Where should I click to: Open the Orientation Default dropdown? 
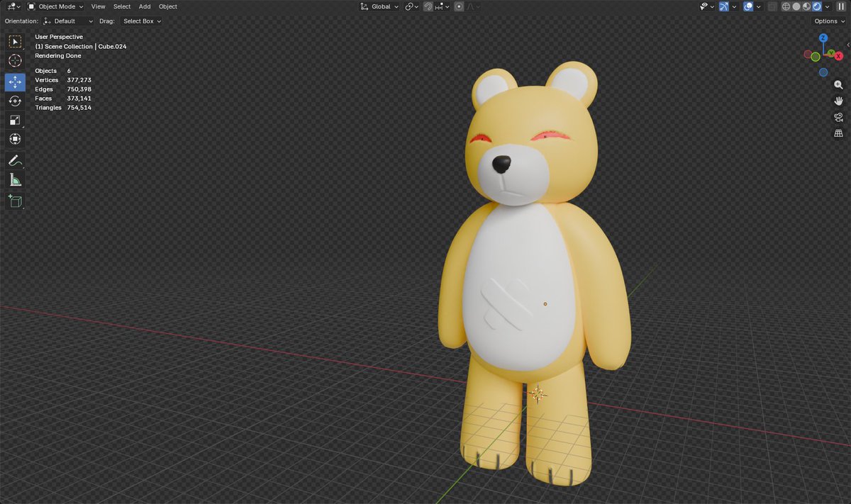67,21
